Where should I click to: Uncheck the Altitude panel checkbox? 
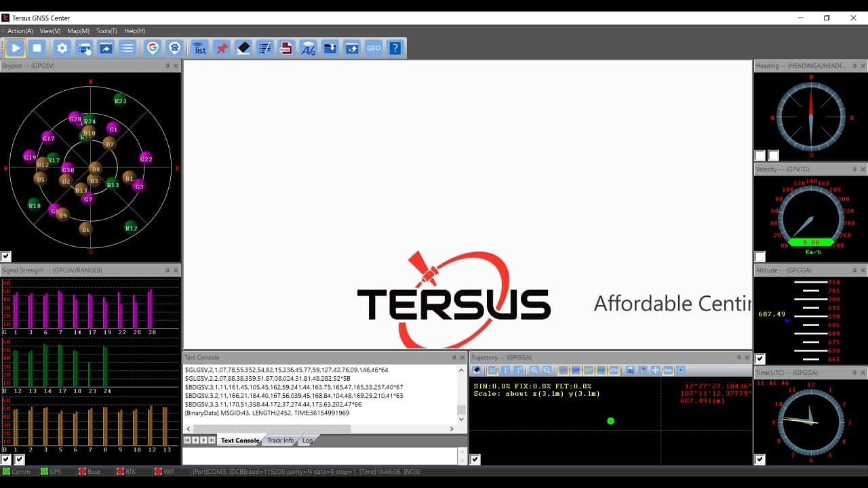[760, 359]
